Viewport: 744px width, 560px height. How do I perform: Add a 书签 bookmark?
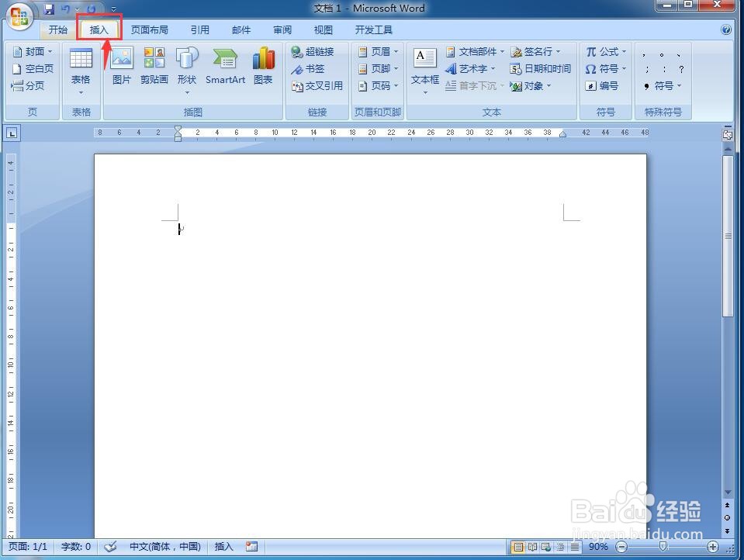[308, 69]
